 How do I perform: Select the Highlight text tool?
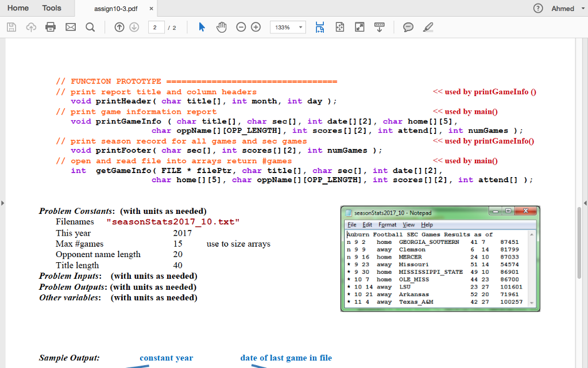(428, 26)
